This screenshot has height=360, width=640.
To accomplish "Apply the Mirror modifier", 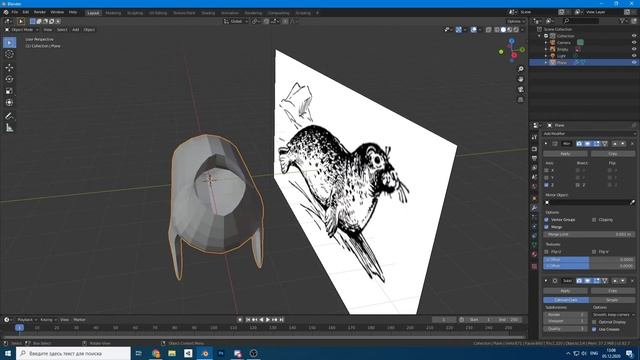I will pyautogui.click(x=565, y=154).
